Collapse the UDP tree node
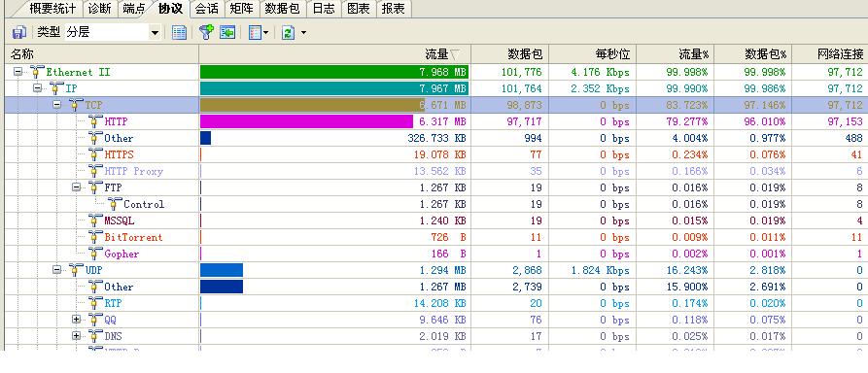 coord(57,270)
